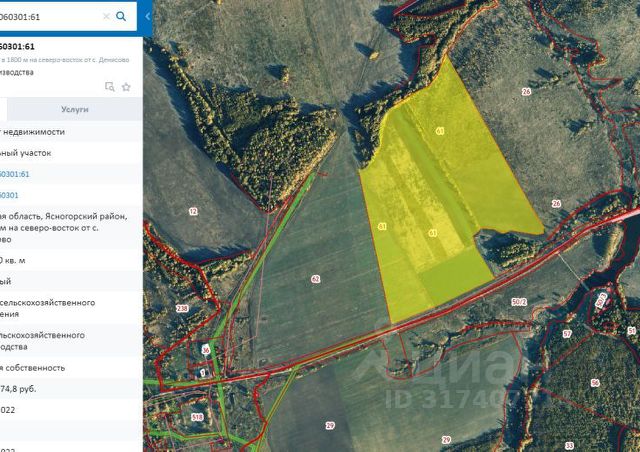Select parcel labeled 62 on the map

click(x=316, y=279)
